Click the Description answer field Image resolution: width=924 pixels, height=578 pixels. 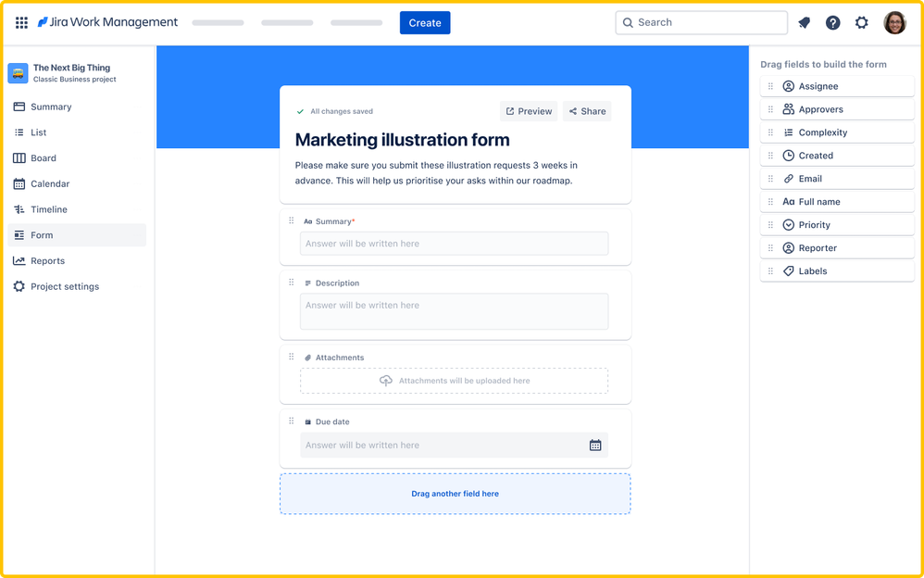click(x=454, y=311)
